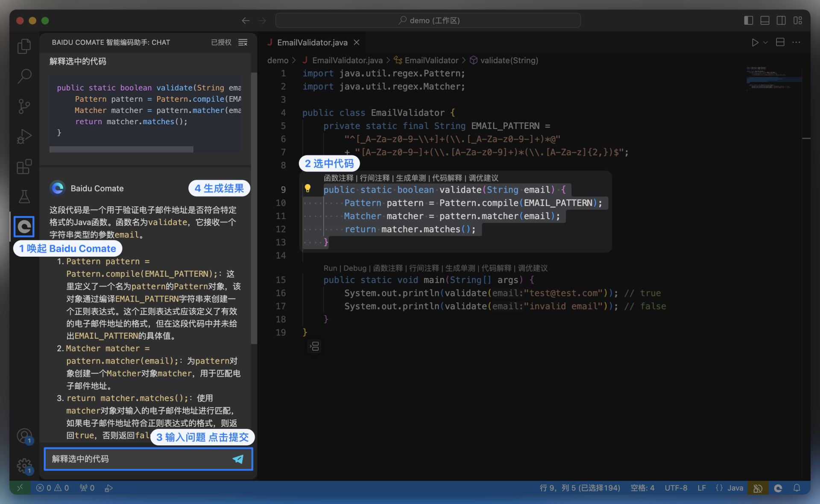Image resolution: width=820 pixels, height=504 pixels.
Task: Click the EmailValidator class breadcrumb
Action: pyautogui.click(x=431, y=60)
